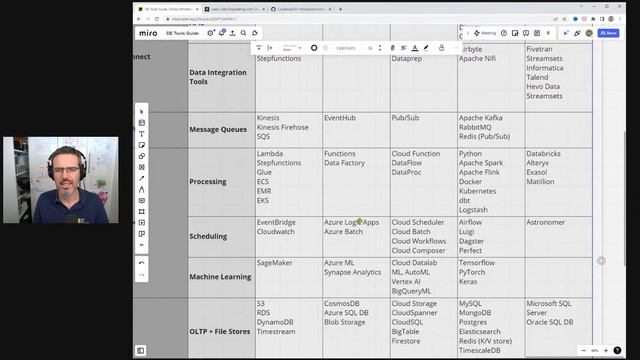This screenshot has height=360, width=640.
Task: Select the Text tool
Action: coord(142,134)
